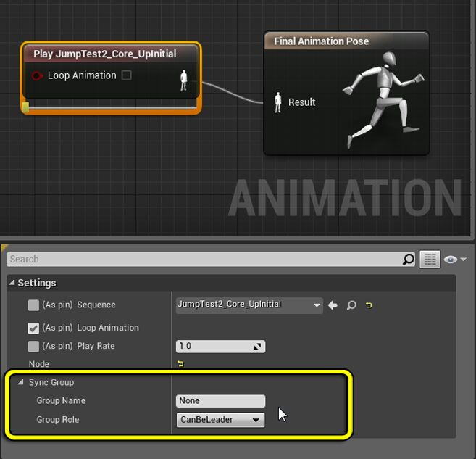
Task: Click the Group Name label
Action: [61, 401]
